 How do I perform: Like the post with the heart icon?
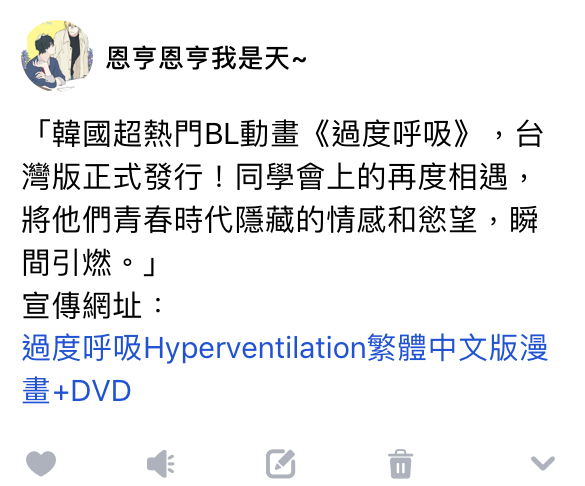pyautogui.click(x=41, y=464)
